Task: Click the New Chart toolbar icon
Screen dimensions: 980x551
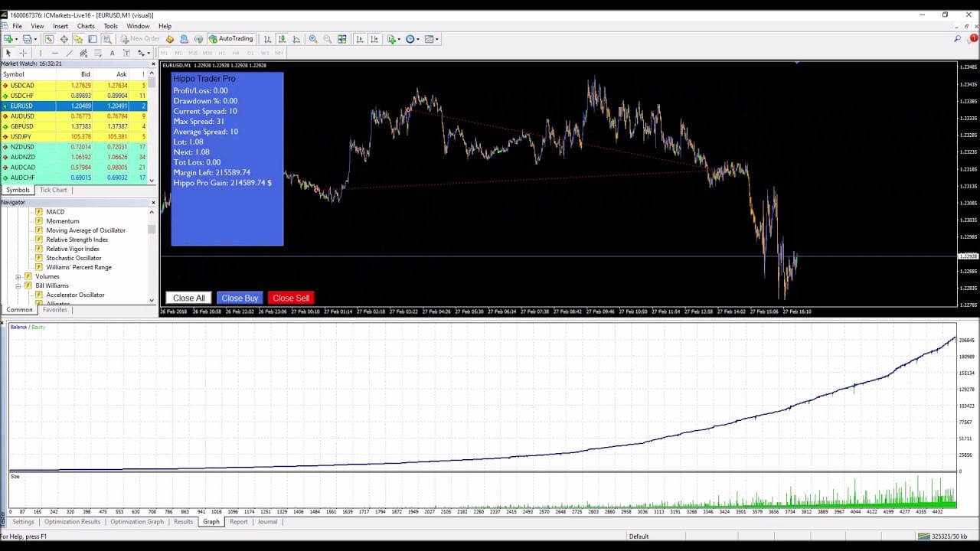Action: coord(9,39)
